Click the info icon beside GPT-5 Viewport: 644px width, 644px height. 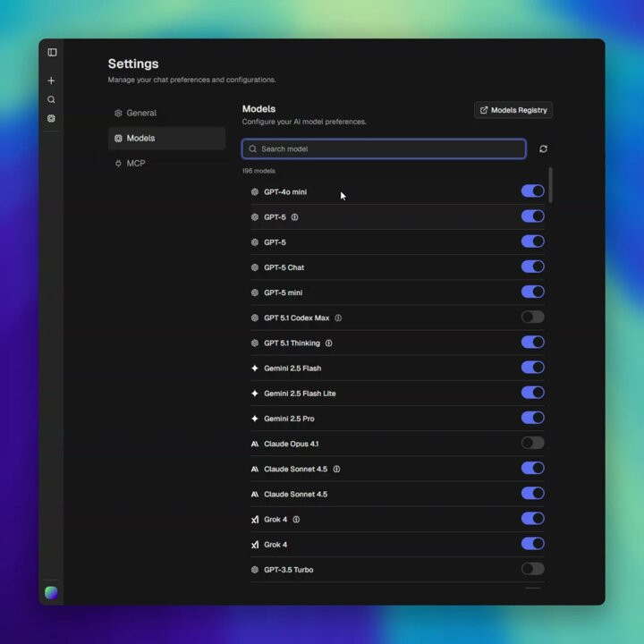click(295, 216)
